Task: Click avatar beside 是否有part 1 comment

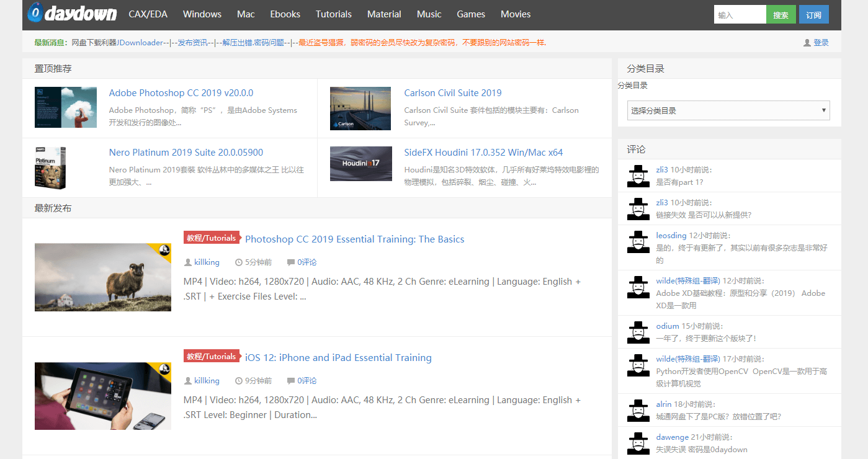Action: (638, 176)
